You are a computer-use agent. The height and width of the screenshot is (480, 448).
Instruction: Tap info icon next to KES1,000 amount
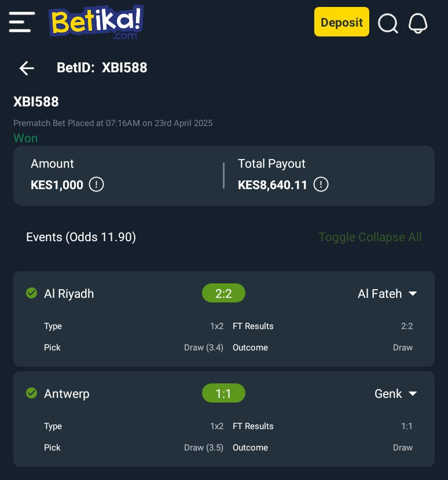[97, 184]
